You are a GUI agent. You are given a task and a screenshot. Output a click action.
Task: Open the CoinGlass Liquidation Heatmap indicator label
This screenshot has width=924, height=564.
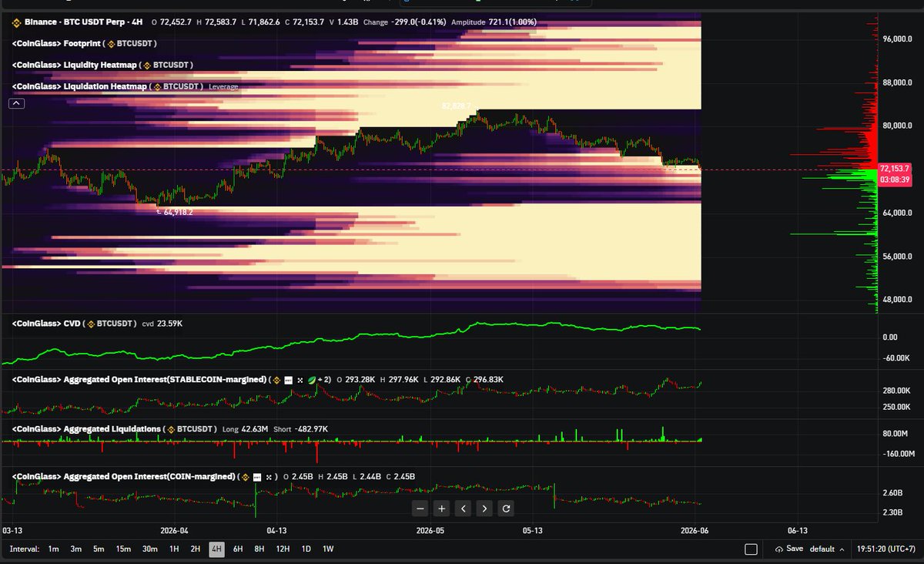coord(107,86)
